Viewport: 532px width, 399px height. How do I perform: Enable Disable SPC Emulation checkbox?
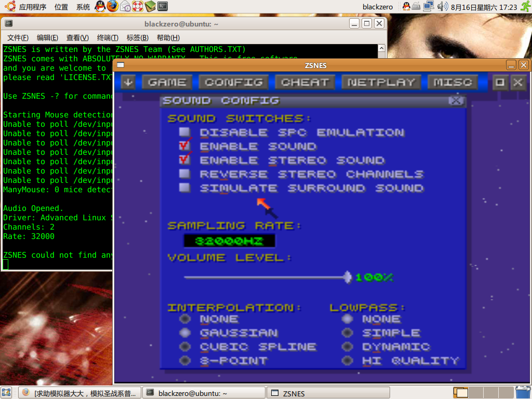click(x=184, y=132)
